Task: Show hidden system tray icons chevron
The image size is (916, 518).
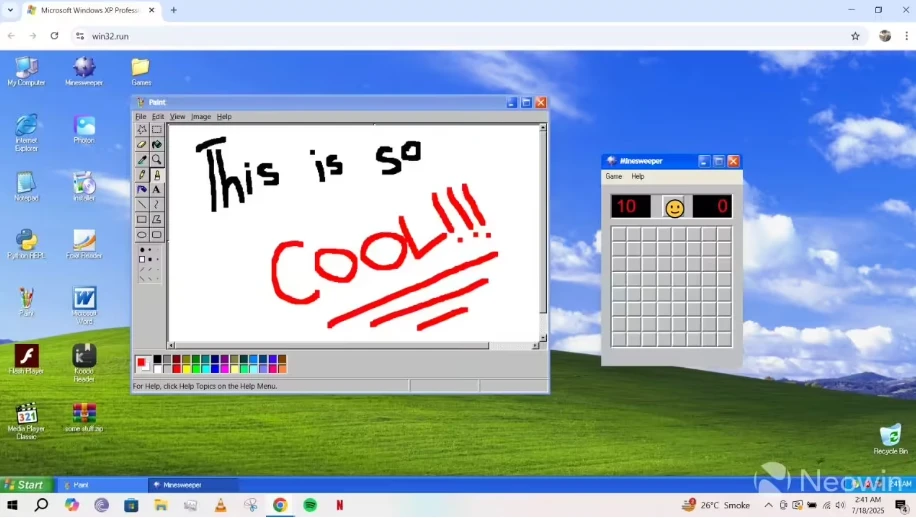Action: coord(769,505)
